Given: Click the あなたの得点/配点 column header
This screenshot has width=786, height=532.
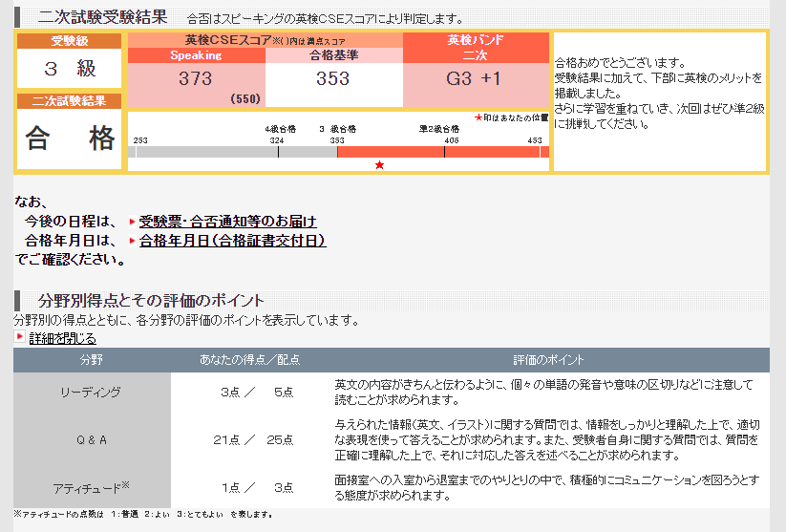Looking at the screenshot, I should (x=249, y=360).
